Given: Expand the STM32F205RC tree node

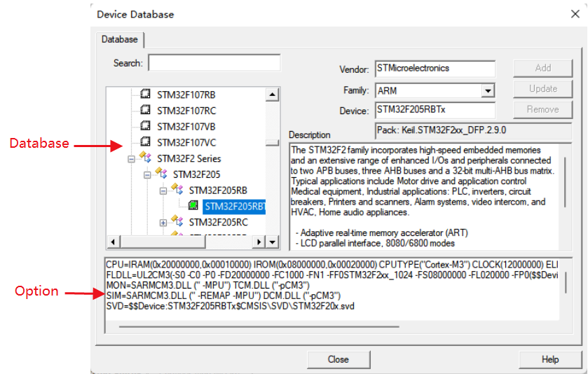Looking at the screenshot, I should click(163, 223).
